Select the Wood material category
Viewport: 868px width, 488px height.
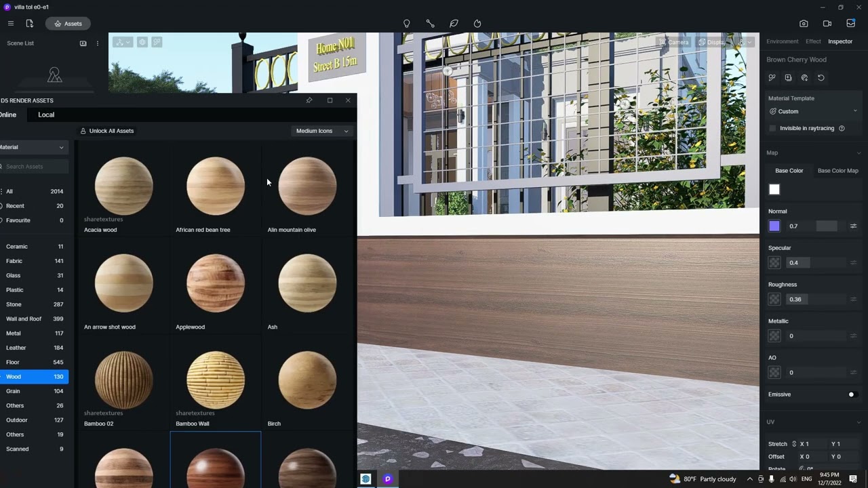(34, 377)
